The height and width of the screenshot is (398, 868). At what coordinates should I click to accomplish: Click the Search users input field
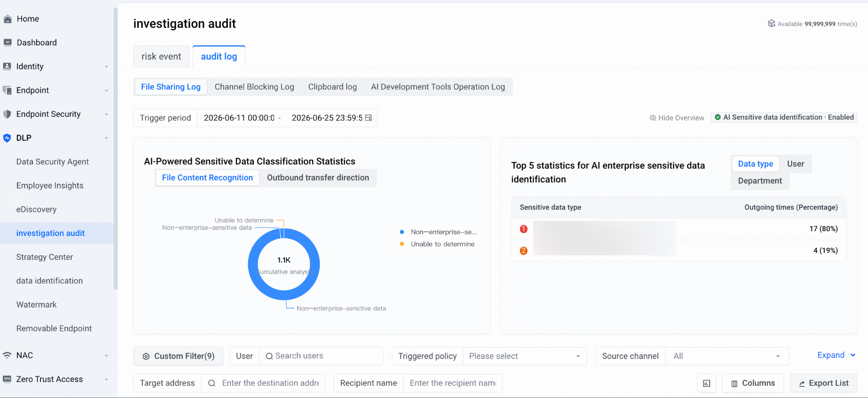click(321, 356)
